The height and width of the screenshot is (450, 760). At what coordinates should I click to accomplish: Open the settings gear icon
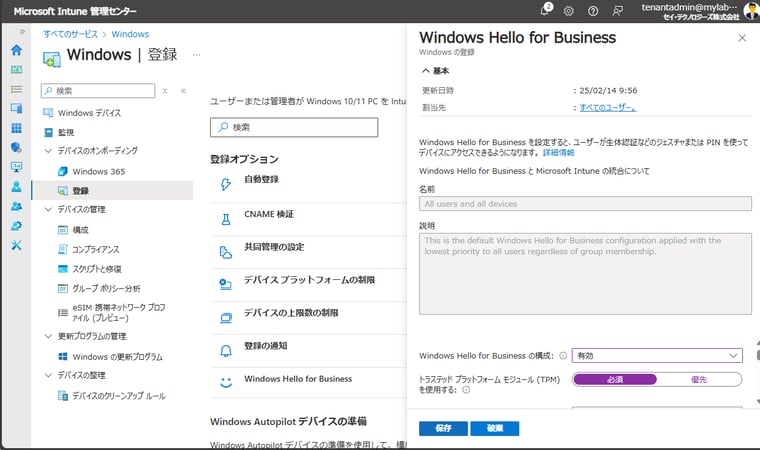569,11
